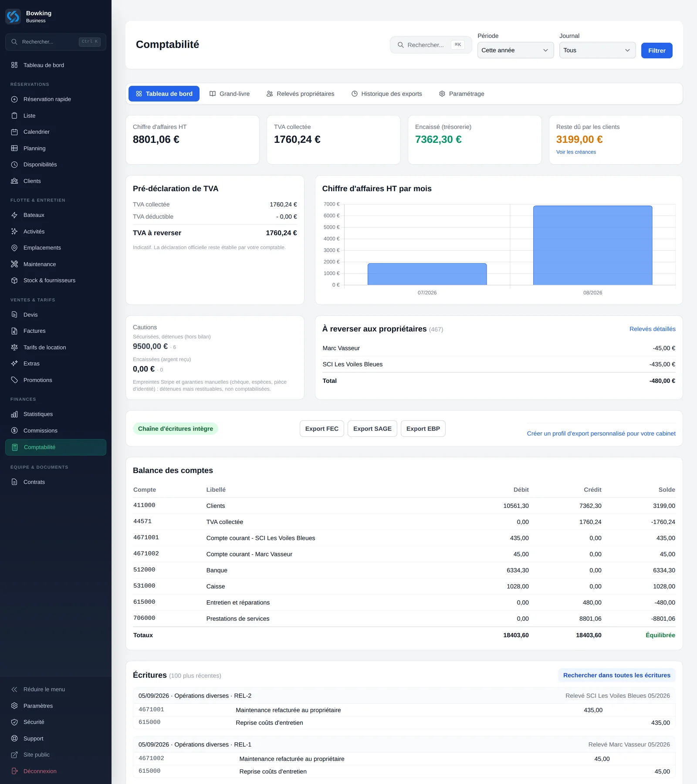Open Réservation rapide plus icon
This screenshot has width=697, height=784.
pyautogui.click(x=14, y=99)
